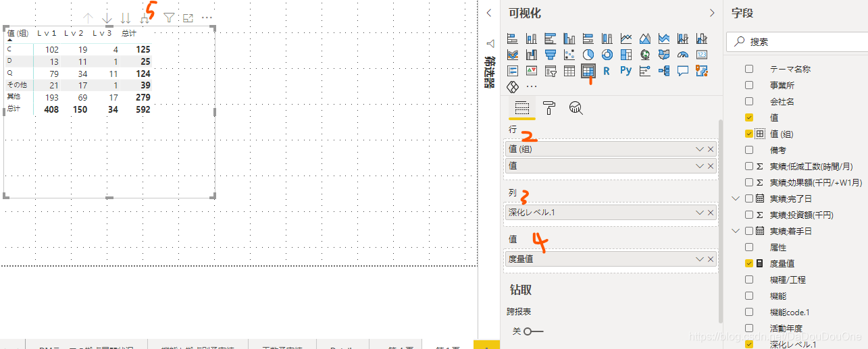The height and width of the screenshot is (349, 868).
Task: Select the pie chart visual
Action: pyautogui.click(x=588, y=55)
